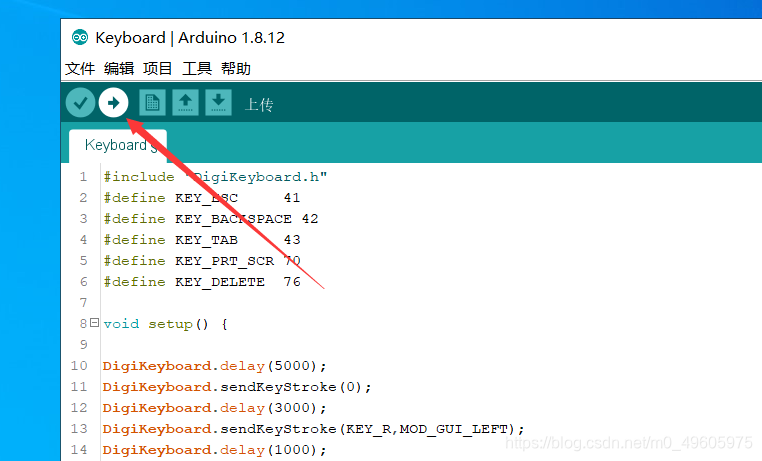Click the #include DigiKeyboard.h line
762x461 pixels.
coord(215,177)
